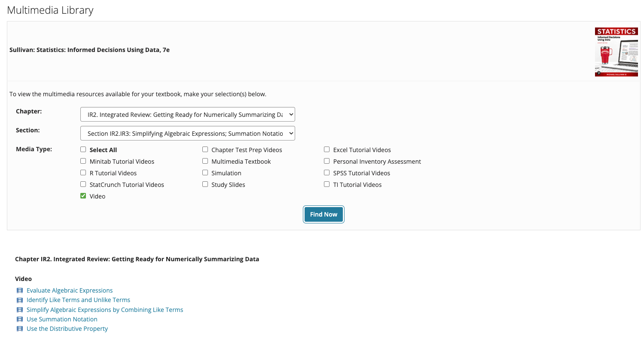Screen dimensions: 644x339
Task: Check the StatCrunch Tutorial Videos box
Action: (83, 184)
